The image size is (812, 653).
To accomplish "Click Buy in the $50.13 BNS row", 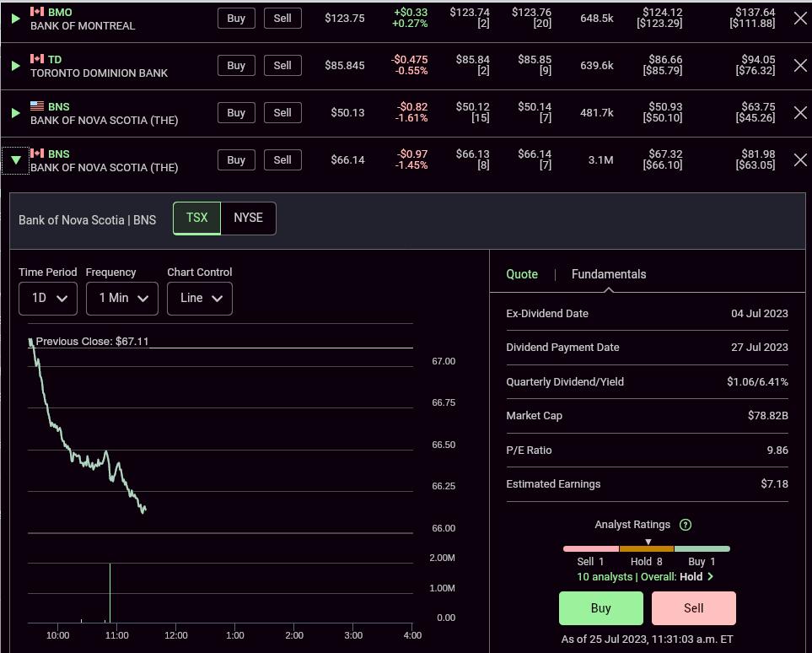I will 236,112.
